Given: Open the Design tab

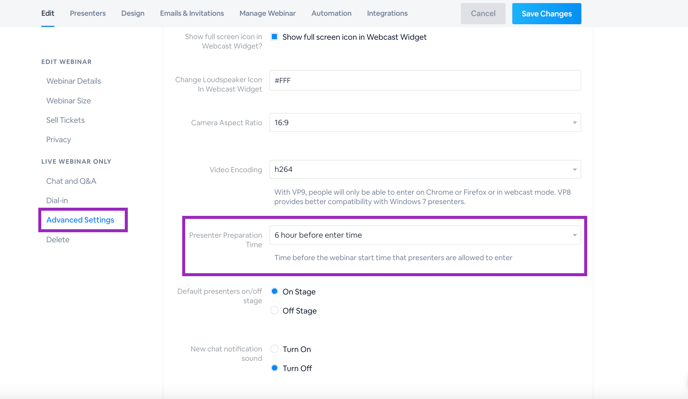Looking at the screenshot, I should point(133,13).
